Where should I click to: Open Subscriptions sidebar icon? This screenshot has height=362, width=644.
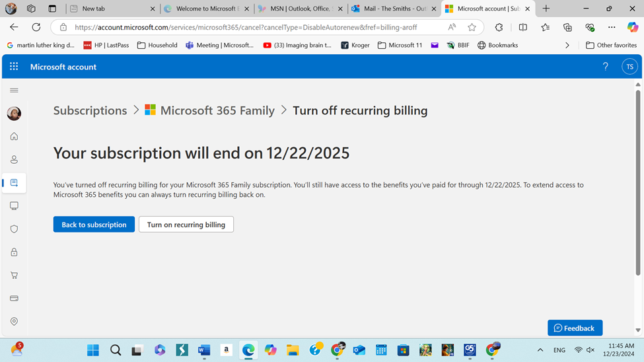(x=14, y=183)
